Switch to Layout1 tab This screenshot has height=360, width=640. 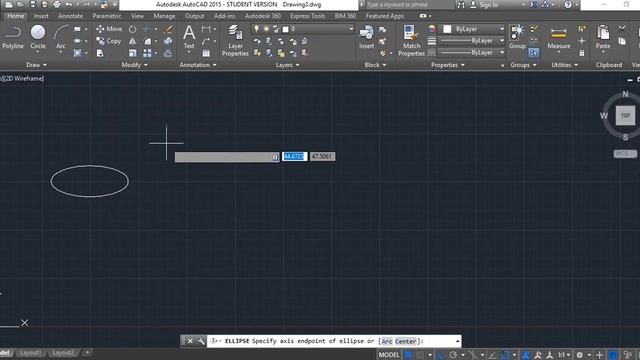tap(31, 353)
